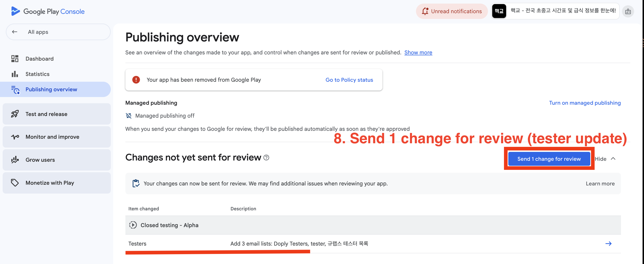Click the Grow users chart icon
644x264 pixels.
[x=15, y=160]
